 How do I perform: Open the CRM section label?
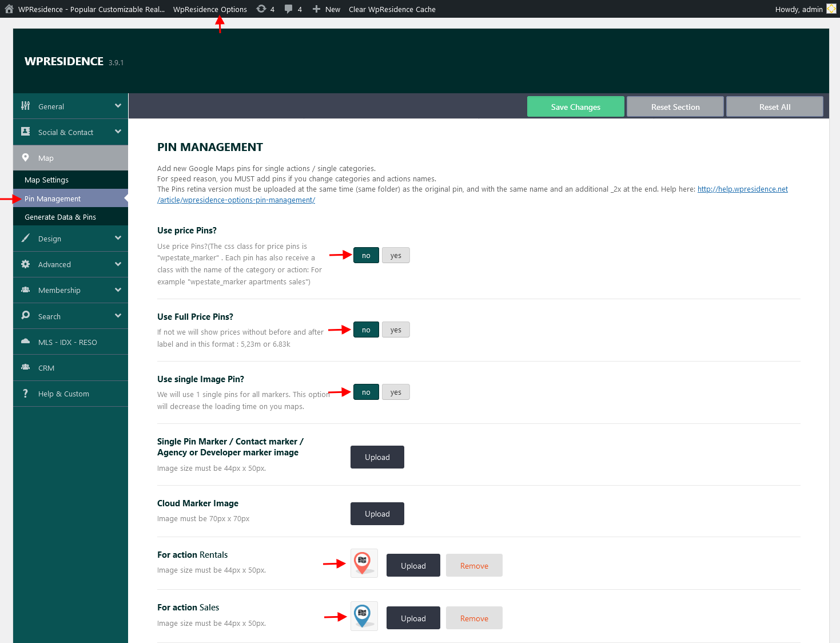click(x=46, y=368)
